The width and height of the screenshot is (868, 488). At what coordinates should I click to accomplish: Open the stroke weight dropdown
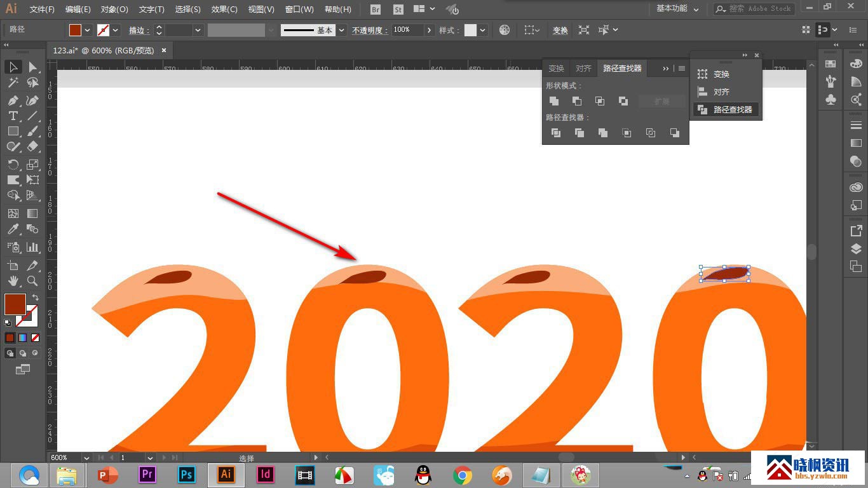click(198, 30)
